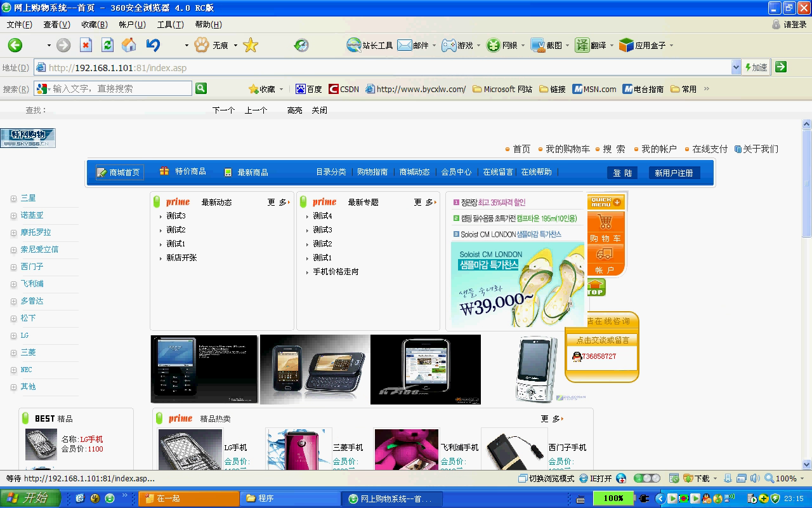Go to 商城首页 in the blue navigation bar
Viewport: 812px width, 508px height.
120,172
